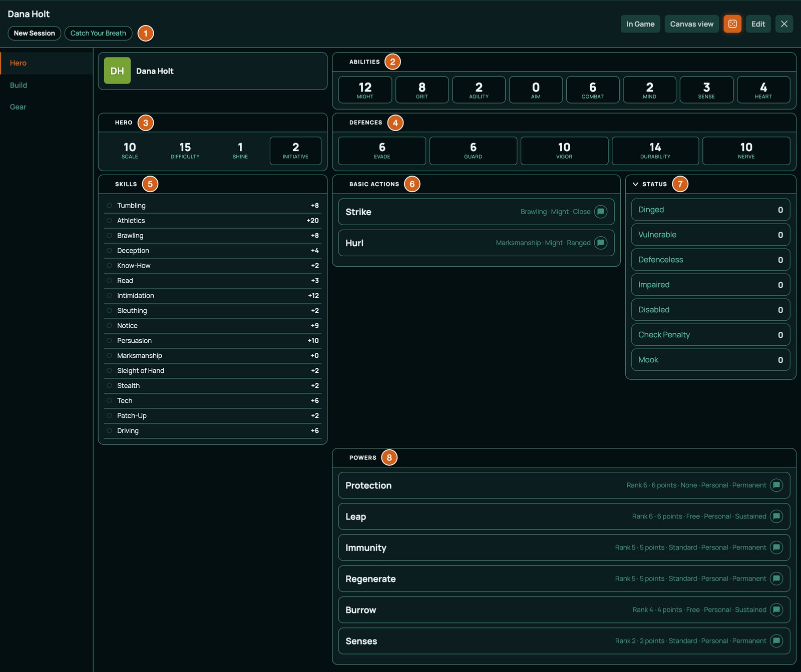
Task: Collapse the Status panel chevron
Action: (635, 184)
